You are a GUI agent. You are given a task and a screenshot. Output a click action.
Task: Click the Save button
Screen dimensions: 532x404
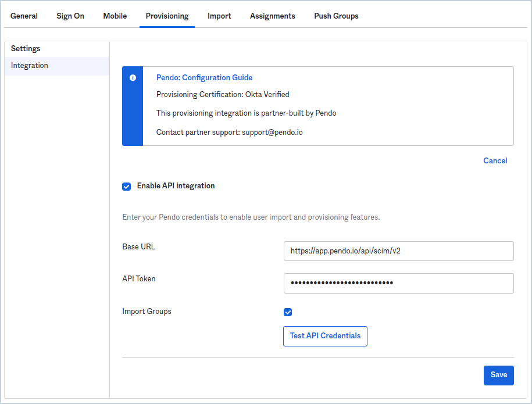498,375
